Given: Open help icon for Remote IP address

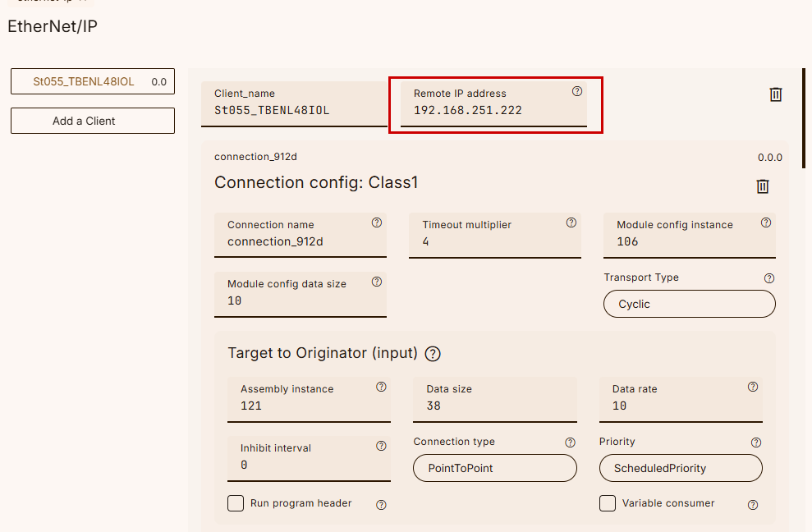Looking at the screenshot, I should point(576,92).
